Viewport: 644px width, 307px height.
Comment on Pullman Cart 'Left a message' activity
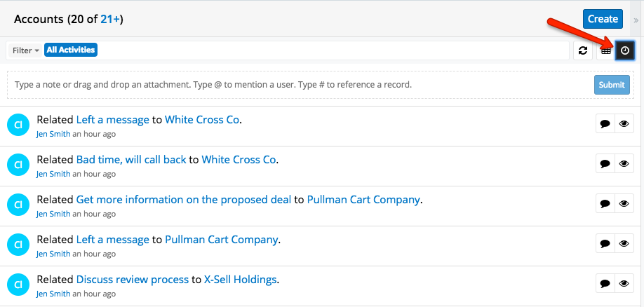pos(605,243)
